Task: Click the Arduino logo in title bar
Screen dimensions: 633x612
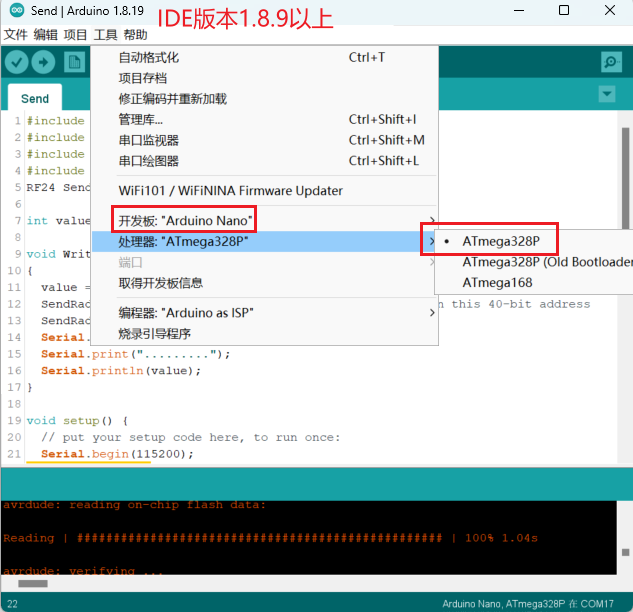Action: pos(17,10)
